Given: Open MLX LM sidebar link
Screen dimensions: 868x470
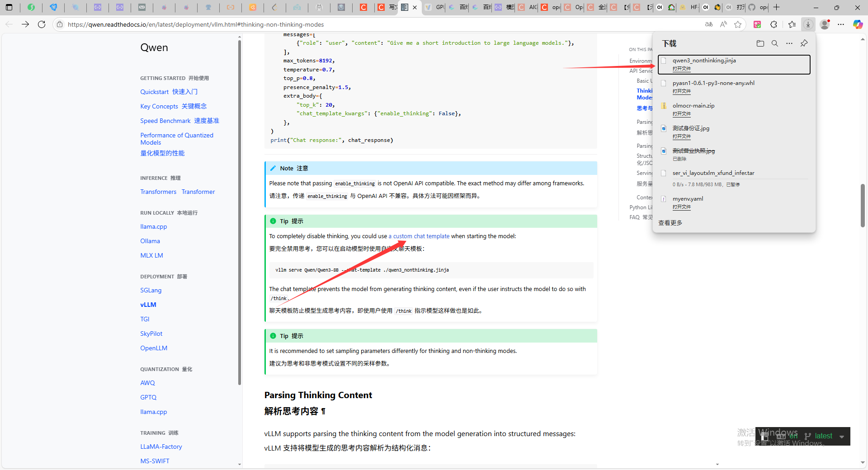Looking at the screenshot, I should (151, 255).
